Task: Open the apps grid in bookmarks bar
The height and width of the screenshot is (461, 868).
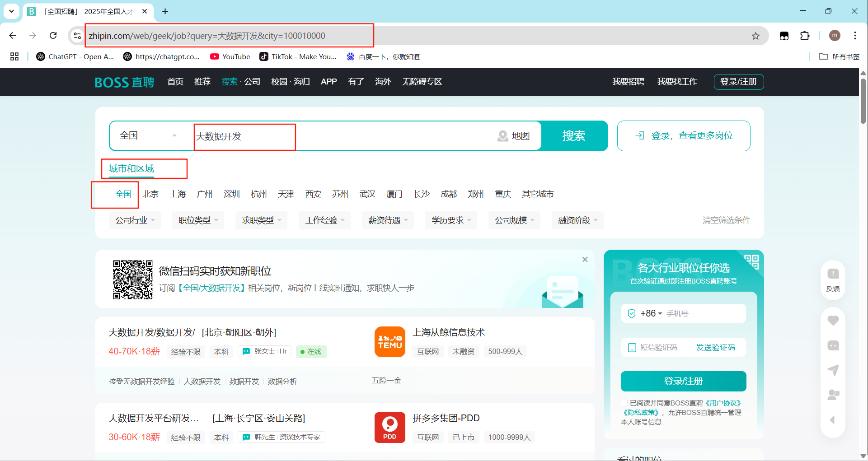Action: tap(14, 56)
